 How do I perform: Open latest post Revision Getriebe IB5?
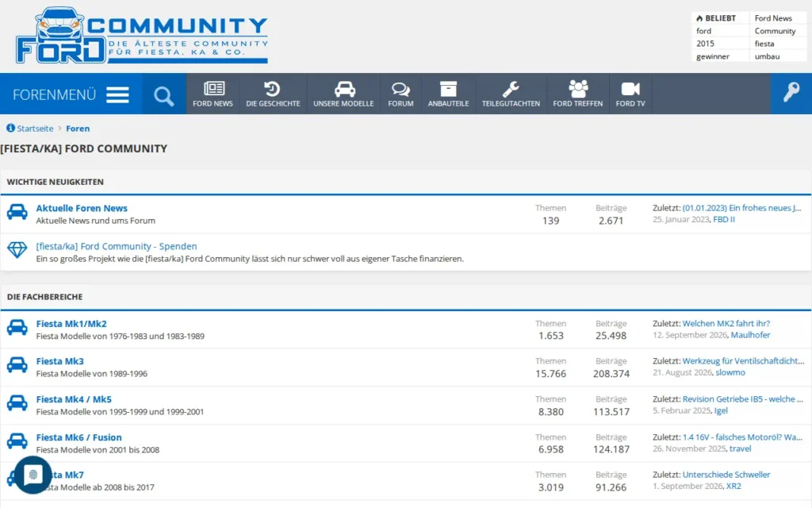(x=742, y=399)
